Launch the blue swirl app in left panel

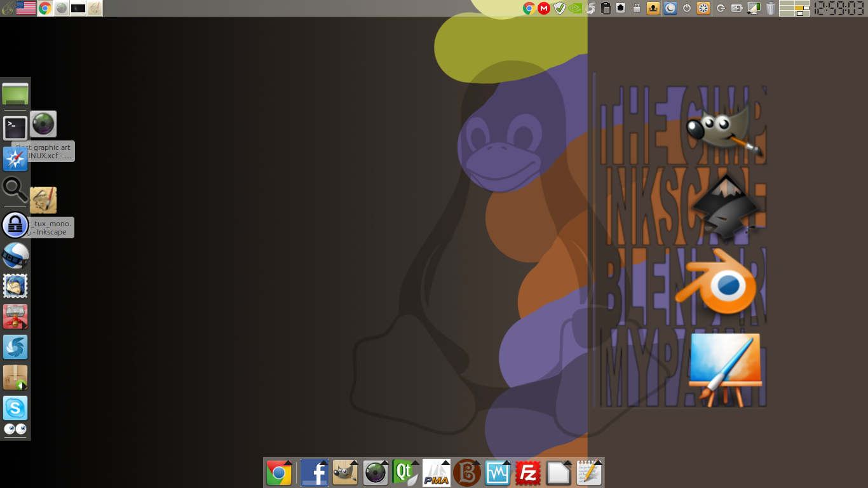[15, 347]
